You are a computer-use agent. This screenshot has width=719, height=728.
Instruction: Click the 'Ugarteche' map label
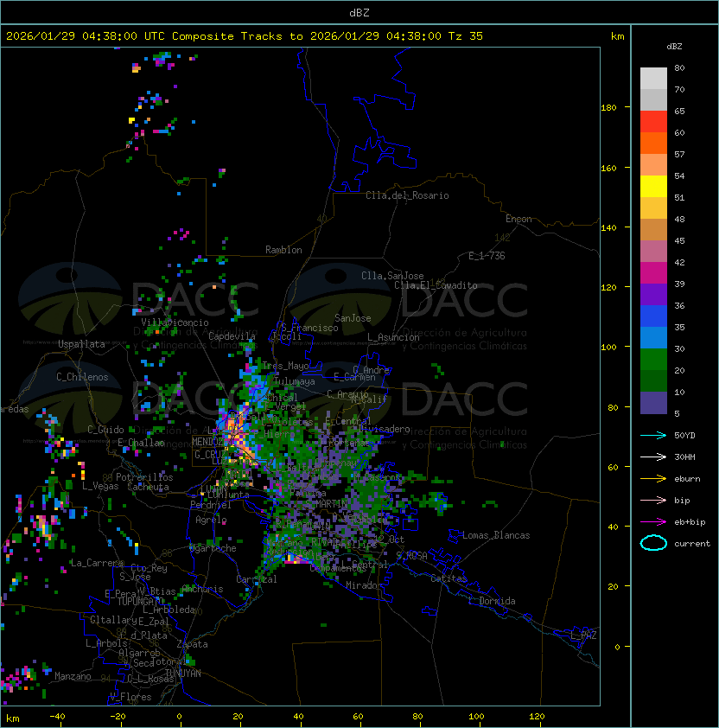click(213, 548)
